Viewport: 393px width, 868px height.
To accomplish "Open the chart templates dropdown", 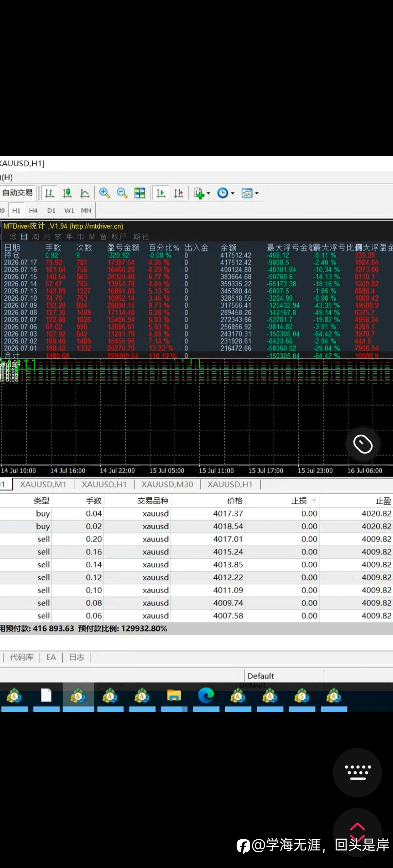I will pyautogui.click(x=257, y=193).
